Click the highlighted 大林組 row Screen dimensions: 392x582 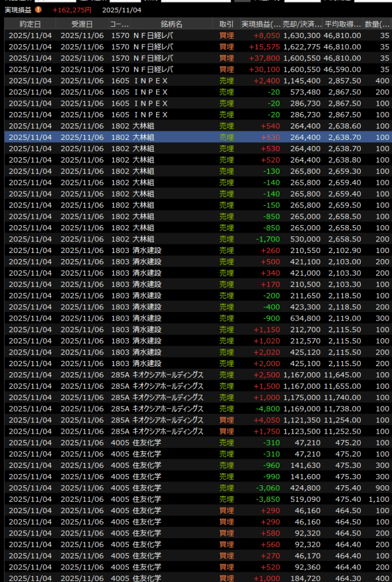click(170, 137)
